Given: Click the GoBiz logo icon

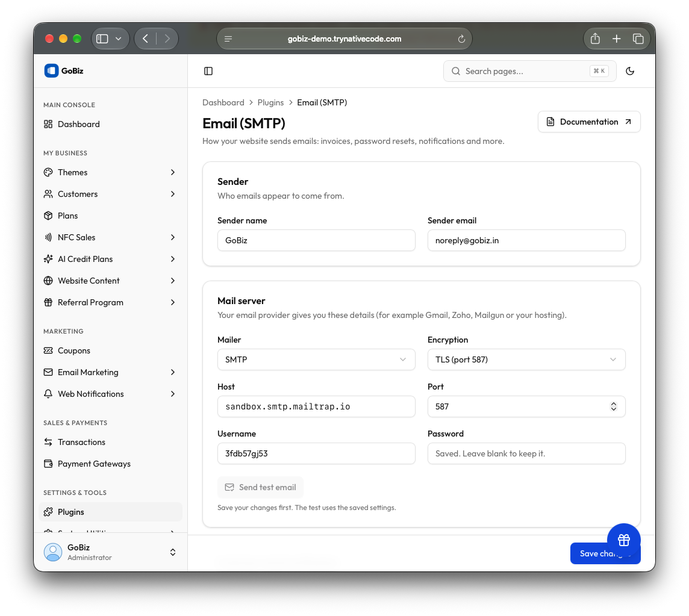Looking at the screenshot, I should tap(51, 70).
